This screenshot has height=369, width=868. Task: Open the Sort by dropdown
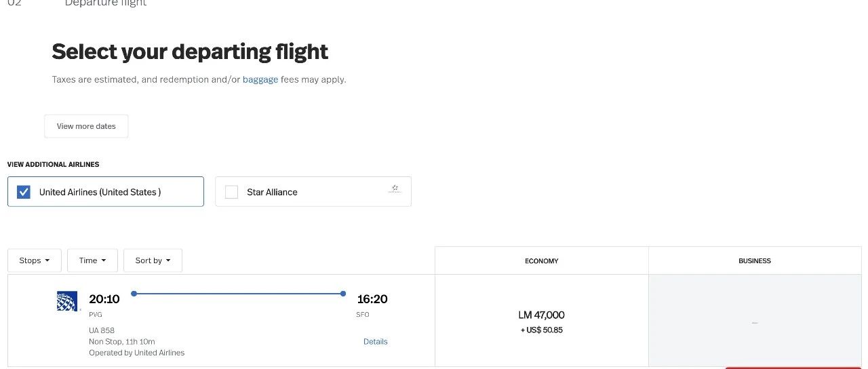pyautogui.click(x=153, y=260)
